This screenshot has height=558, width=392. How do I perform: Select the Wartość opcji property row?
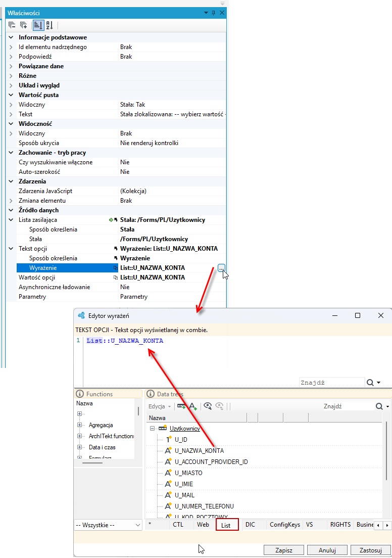pyautogui.click(x=121, y=277)
